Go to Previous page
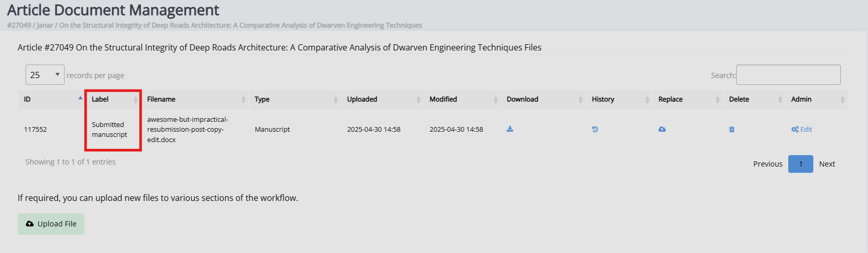 (768, 164)
